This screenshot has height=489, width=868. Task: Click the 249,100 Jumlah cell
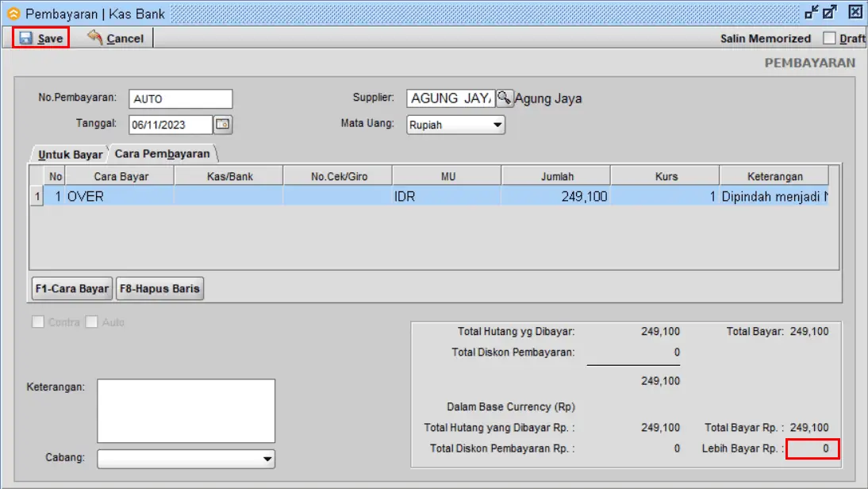(x=556, y=196)
